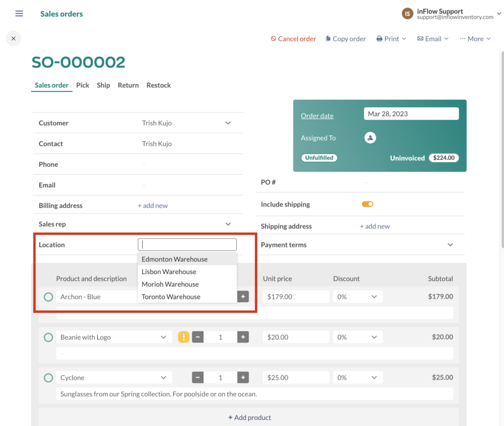Select the radio circle for Cyclone
This screenshot has width=504, height=426.
(48, 377)
